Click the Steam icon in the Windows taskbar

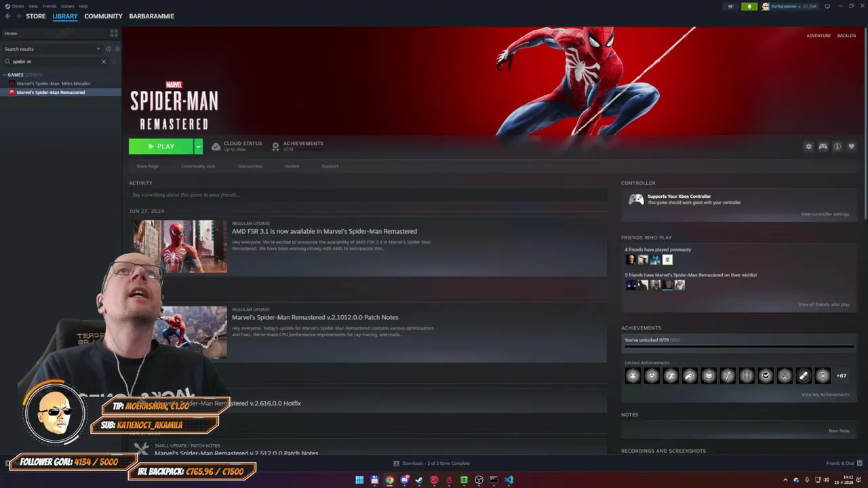(x=419, y=480)
